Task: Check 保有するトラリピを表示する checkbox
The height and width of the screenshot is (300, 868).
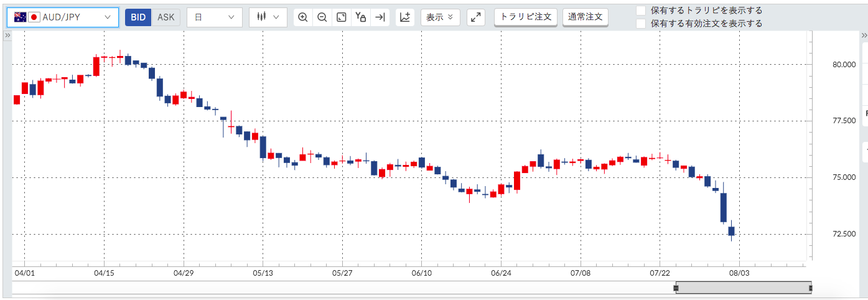Action: click(641, 11)
